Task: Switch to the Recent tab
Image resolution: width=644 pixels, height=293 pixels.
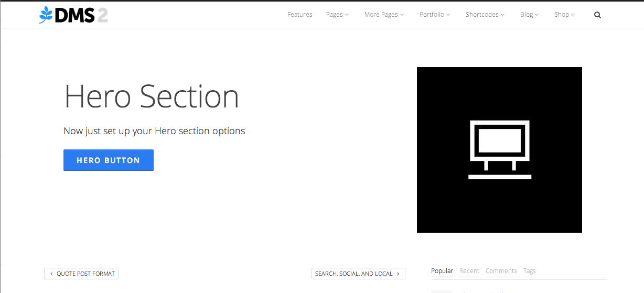Action: (469, 271)
